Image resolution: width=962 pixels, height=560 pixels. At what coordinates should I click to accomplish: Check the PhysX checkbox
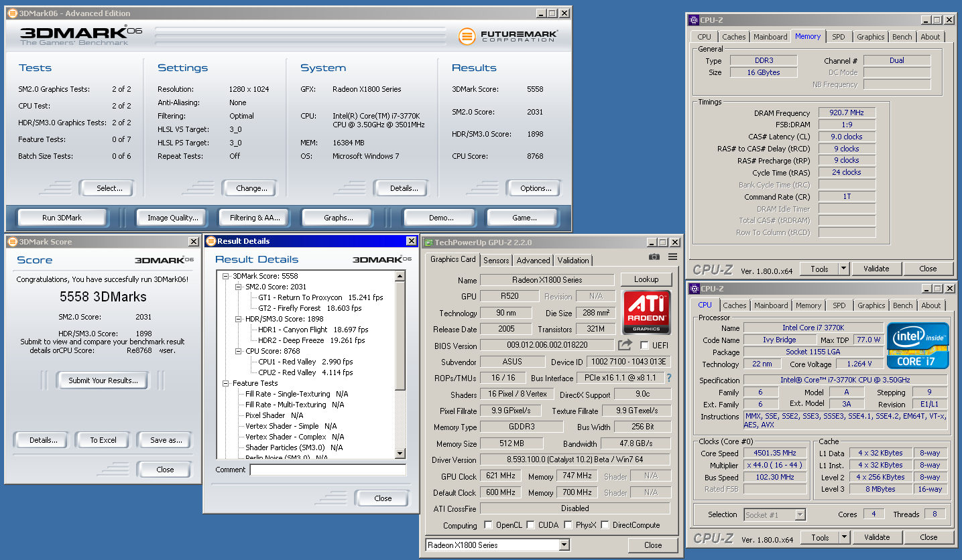(568, 525)
